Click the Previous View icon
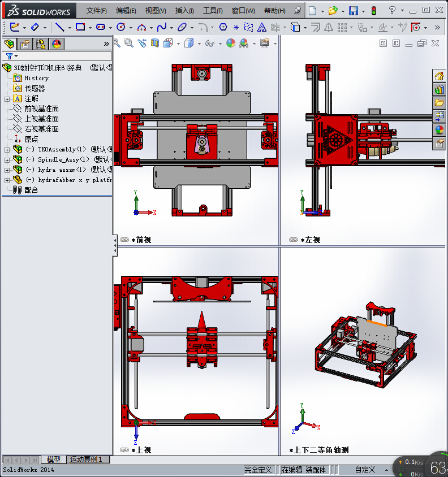 (x=142, y=43)
